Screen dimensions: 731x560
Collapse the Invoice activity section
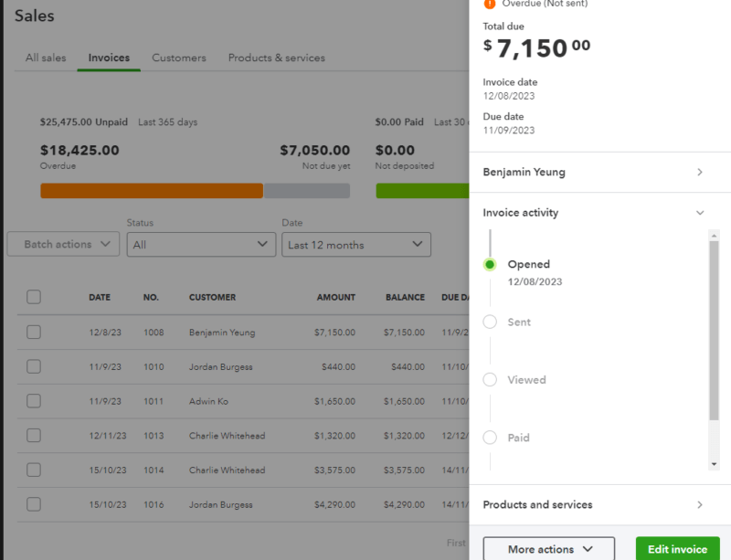pyautogui.click(x=700, y=212)
